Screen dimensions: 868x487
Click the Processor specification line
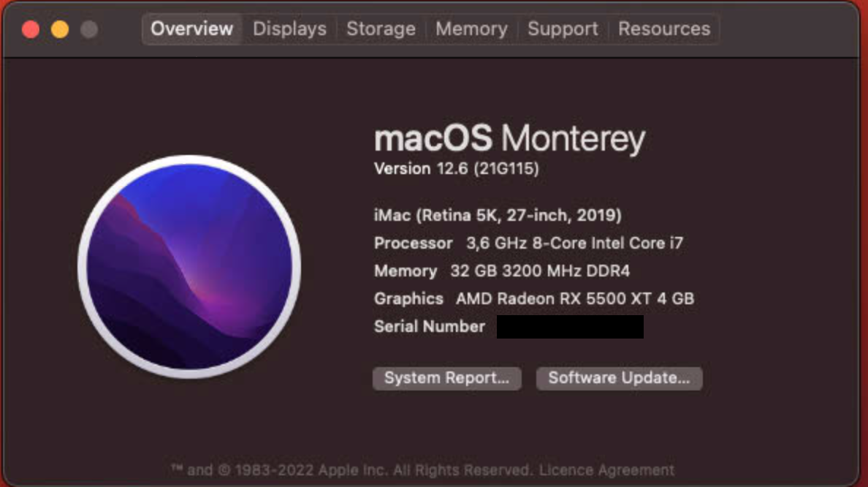point(528,243)
